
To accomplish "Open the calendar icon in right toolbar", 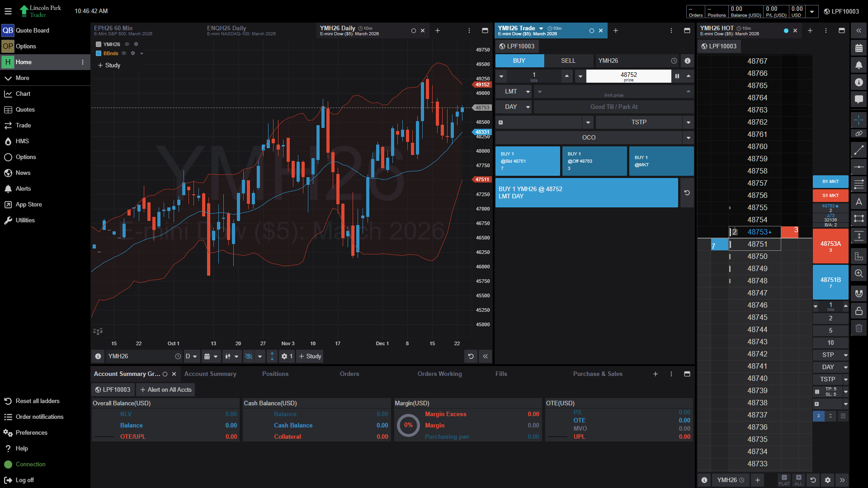I will click(x=859, y=48).
